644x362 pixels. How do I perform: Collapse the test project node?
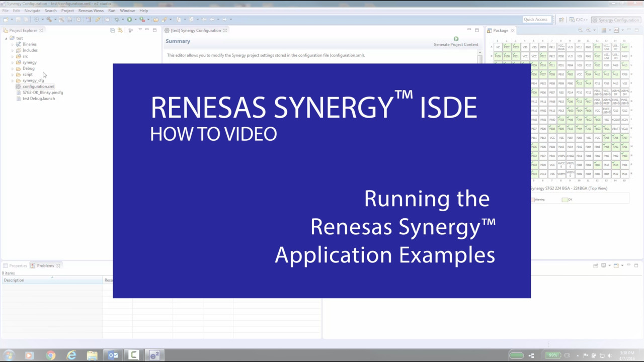6,38
